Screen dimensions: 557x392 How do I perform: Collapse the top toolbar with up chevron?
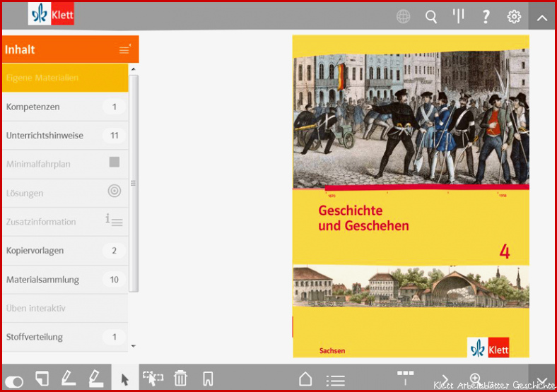click(x=542, y=18)
